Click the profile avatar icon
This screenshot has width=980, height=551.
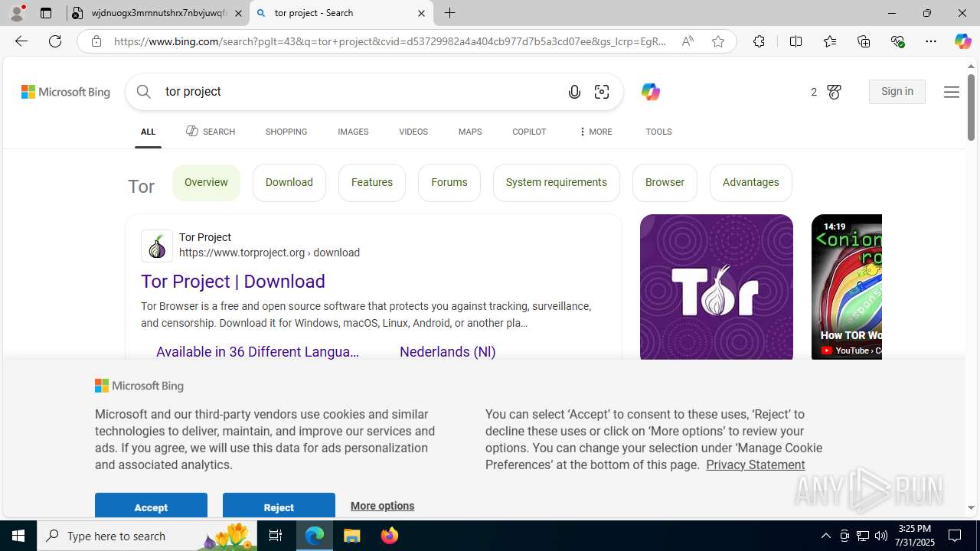click(16, 13)
